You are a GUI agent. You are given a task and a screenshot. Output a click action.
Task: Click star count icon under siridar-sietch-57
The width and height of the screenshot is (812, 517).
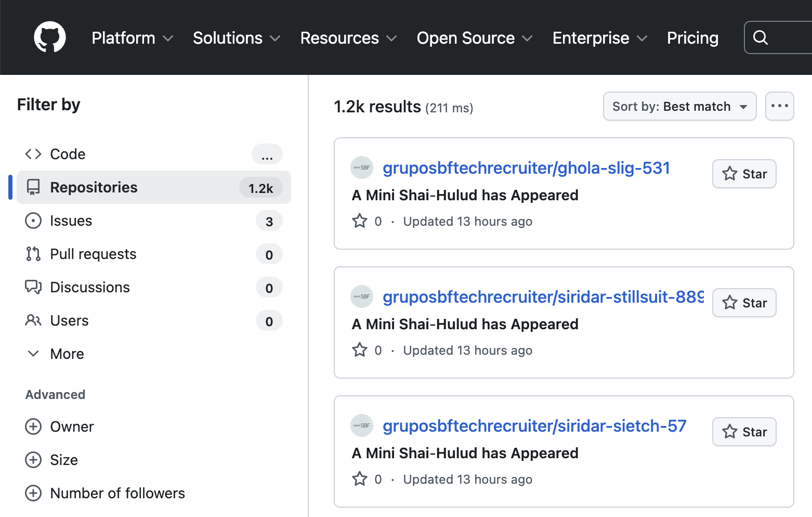point(360,479)
